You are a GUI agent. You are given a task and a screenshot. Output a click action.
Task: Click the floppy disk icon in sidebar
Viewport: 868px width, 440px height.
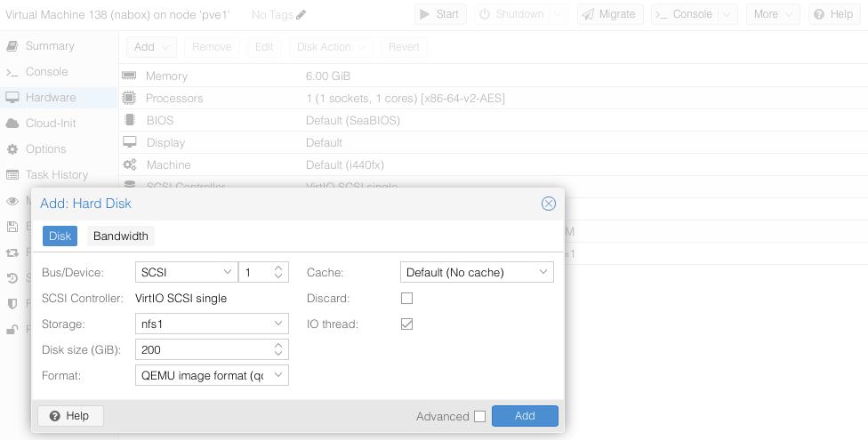pos(12,227)
